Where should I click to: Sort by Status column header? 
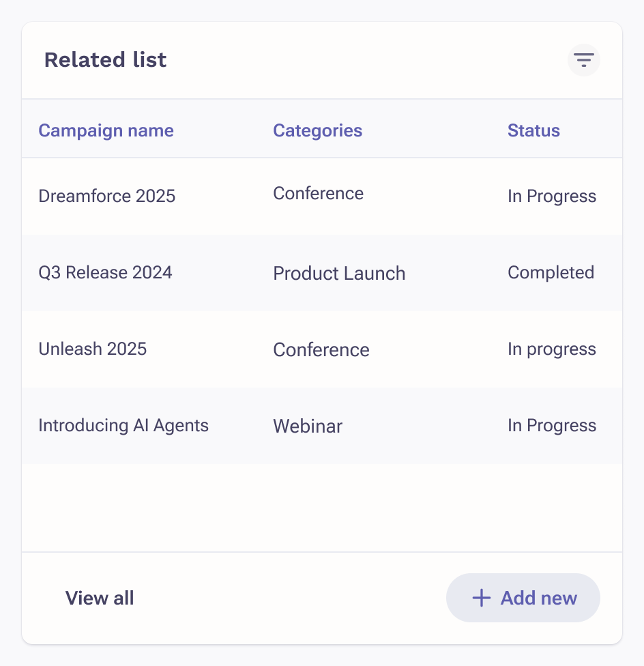(x=533, y=130)
